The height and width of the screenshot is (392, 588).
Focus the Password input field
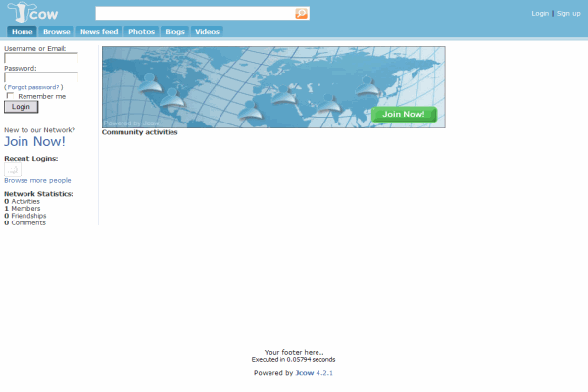click(40, 77)
